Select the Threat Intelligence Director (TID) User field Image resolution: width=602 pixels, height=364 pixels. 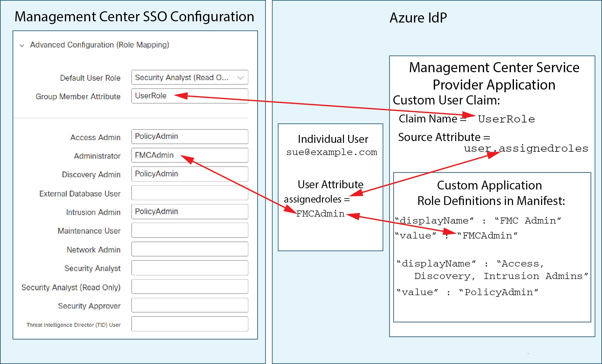(190, 324)
